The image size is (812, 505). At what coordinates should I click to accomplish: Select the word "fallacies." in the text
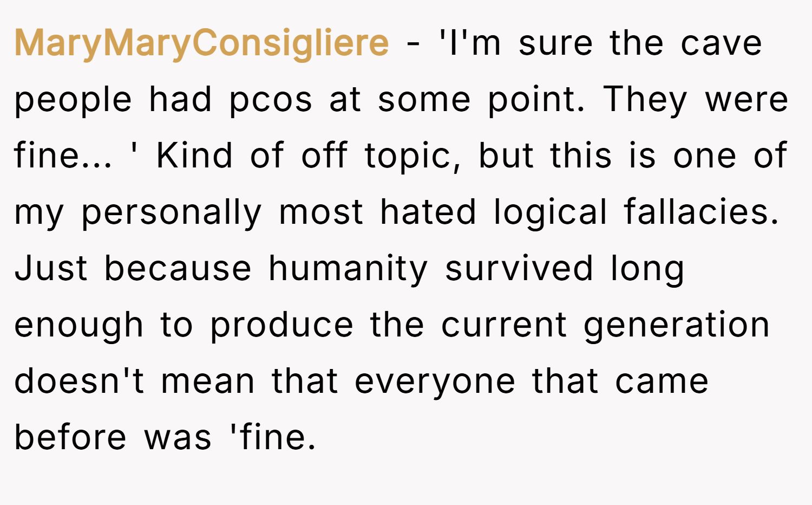(702, 212)
